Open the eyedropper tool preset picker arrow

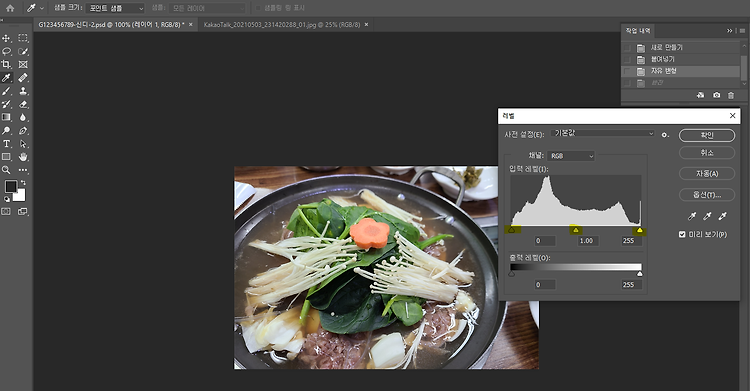click(x=42, y=8)
